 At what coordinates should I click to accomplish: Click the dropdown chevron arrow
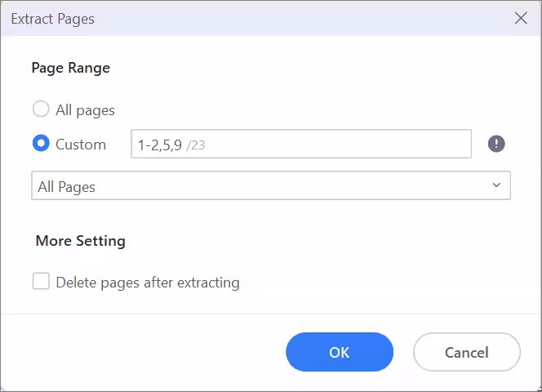click(x=496, y=186)
